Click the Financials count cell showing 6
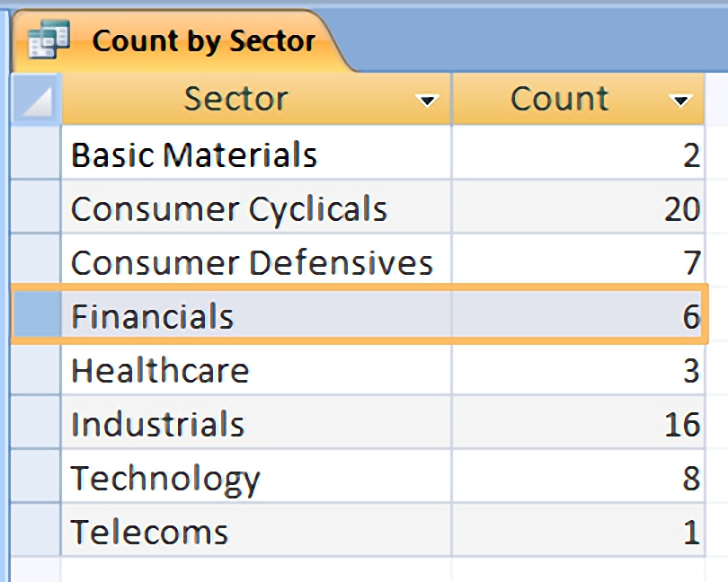 click(x=579, y=314)
